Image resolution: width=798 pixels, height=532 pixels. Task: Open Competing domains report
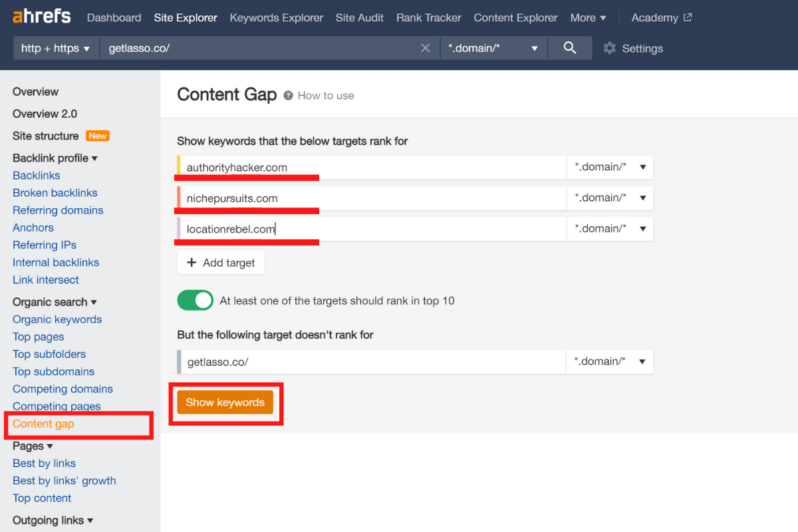tap(63, 389)
